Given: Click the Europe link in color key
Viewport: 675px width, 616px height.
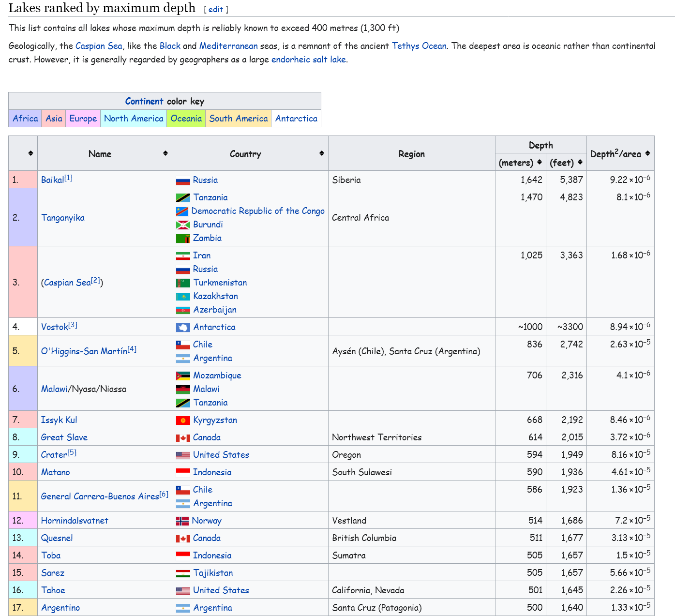Looking at the screenshot, I should point(83,119).
